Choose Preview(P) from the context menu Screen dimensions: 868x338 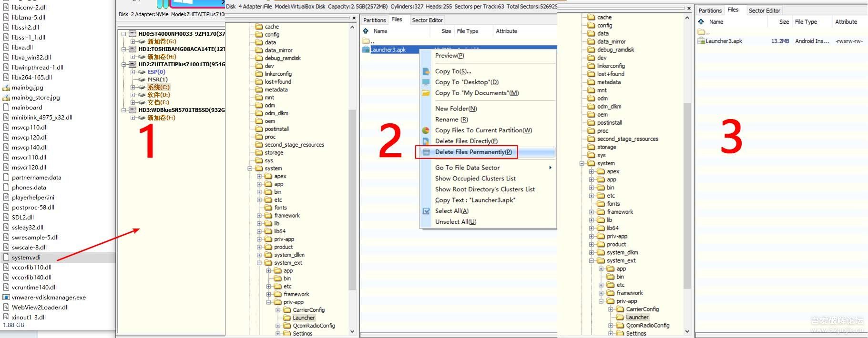[449, 56]
